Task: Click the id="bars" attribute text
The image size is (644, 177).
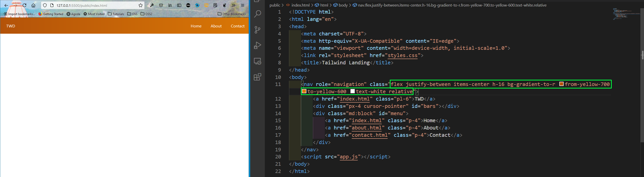Action: [x=425, y=106]
